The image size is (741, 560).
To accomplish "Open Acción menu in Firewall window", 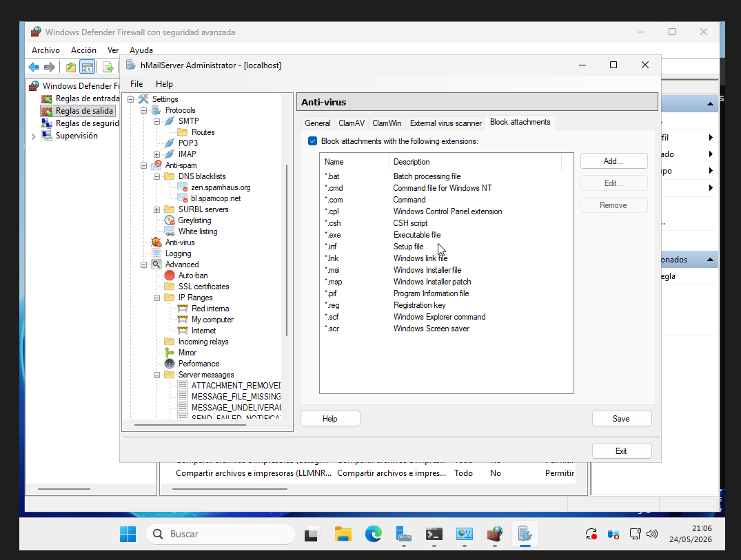I will 83,50.
